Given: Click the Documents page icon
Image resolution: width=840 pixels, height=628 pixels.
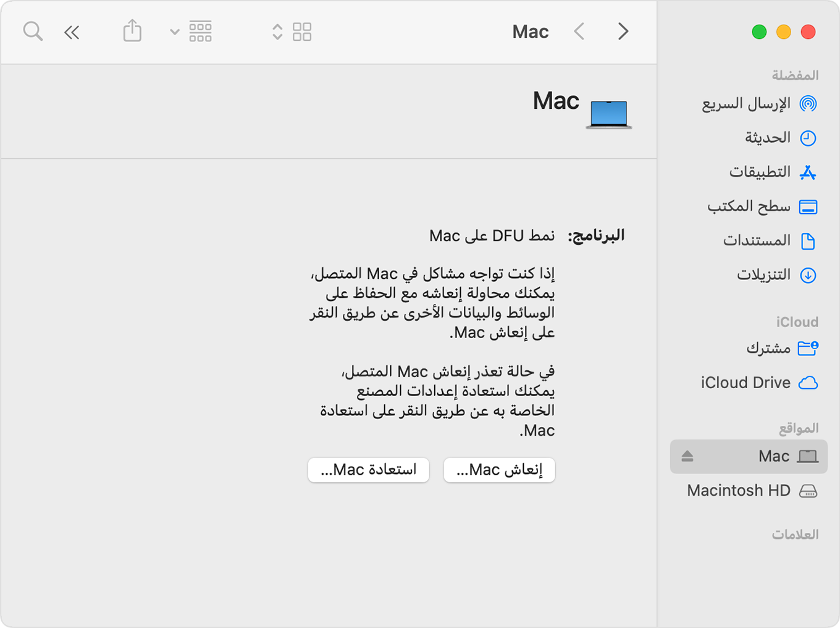Looking at the screenshot, I should 808,240.
